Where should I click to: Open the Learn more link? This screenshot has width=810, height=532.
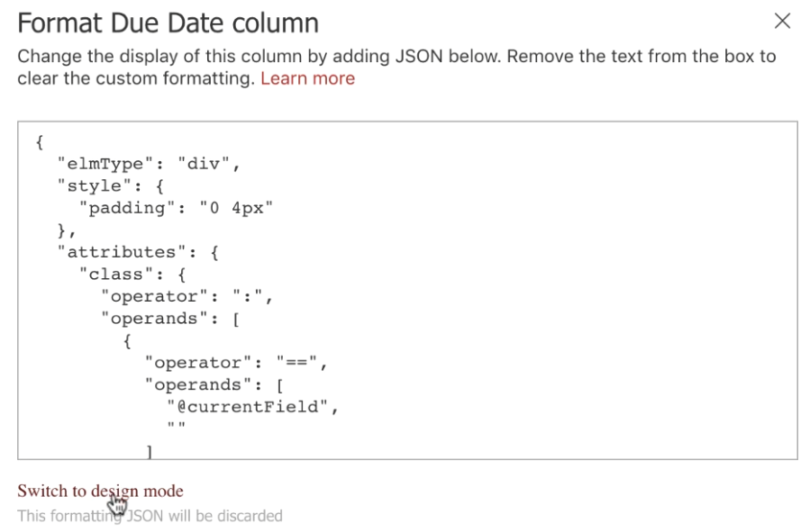tap(307, 78)
